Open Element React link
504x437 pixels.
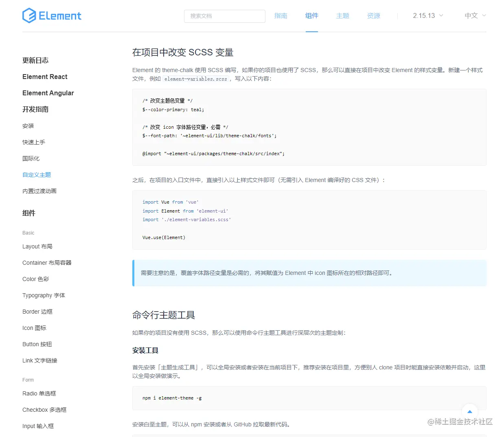coord(45,77)
